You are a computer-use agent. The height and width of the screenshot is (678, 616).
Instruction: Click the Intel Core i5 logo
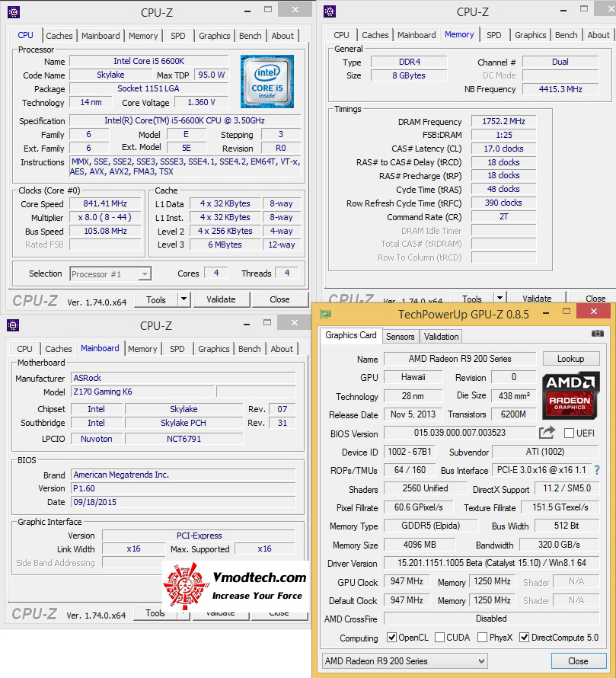pos(267,82)
